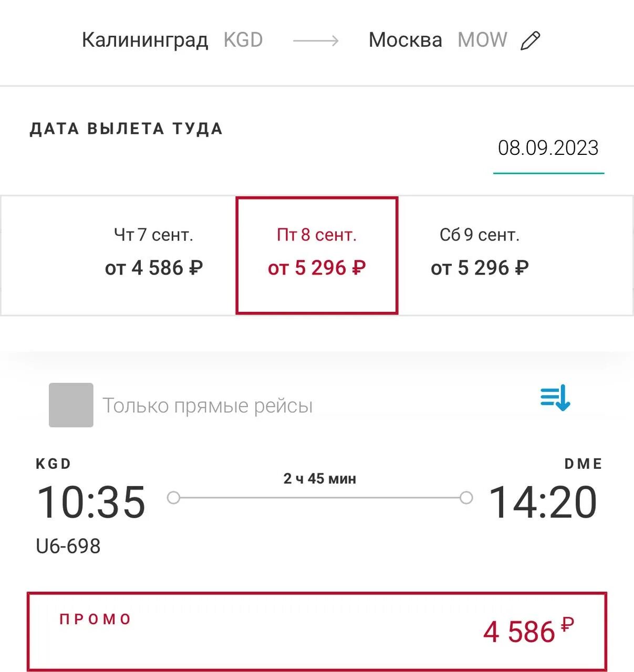Tap the MOW destination code
This screenshot has height=672, width=634.
482,40
